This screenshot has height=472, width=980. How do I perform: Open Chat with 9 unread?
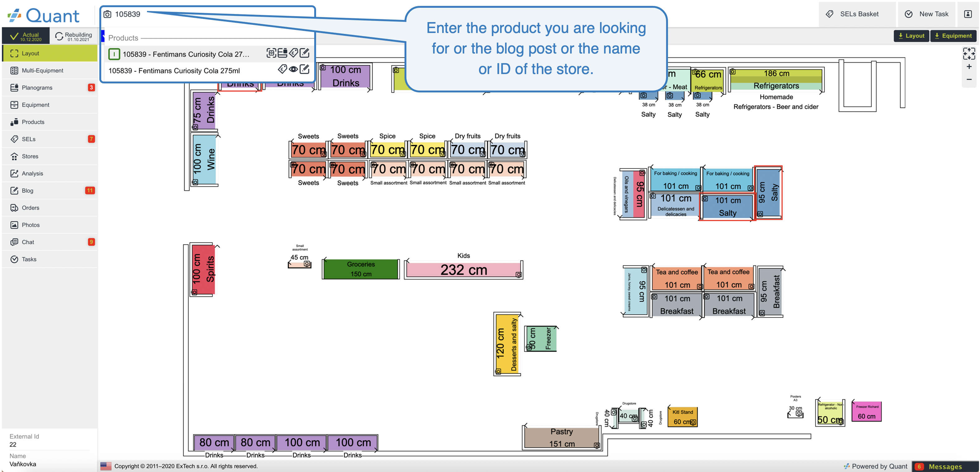(50, 242)
